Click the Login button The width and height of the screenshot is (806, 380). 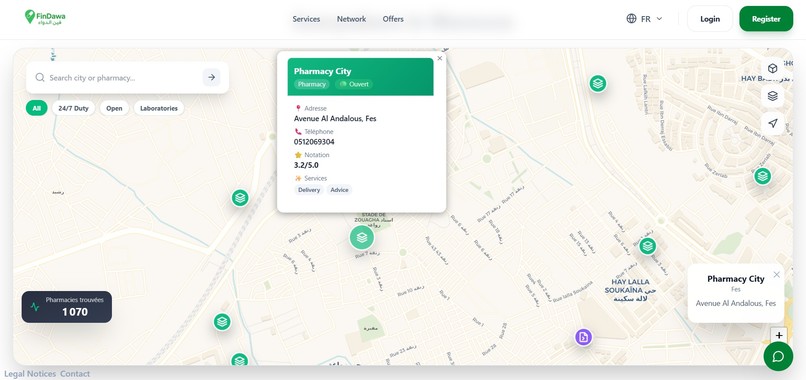coord(710,19)
